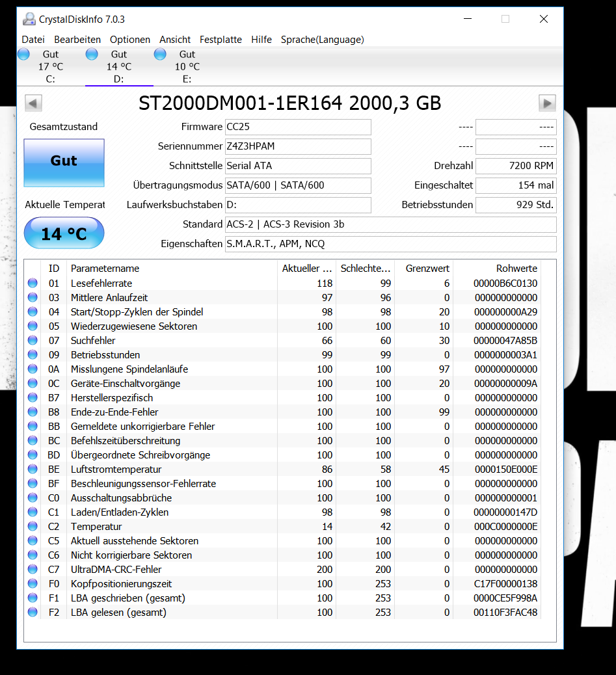Image resolution: width=616 pixels, height=675 pixels.
Task: Click the Gut health status button
Action: pos(64,163)
